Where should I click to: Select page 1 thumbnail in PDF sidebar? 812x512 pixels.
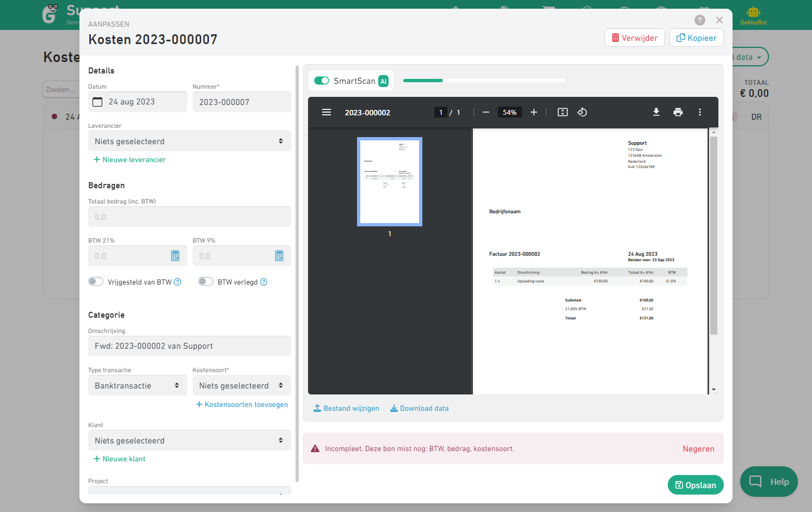click(x=390, y=181)
